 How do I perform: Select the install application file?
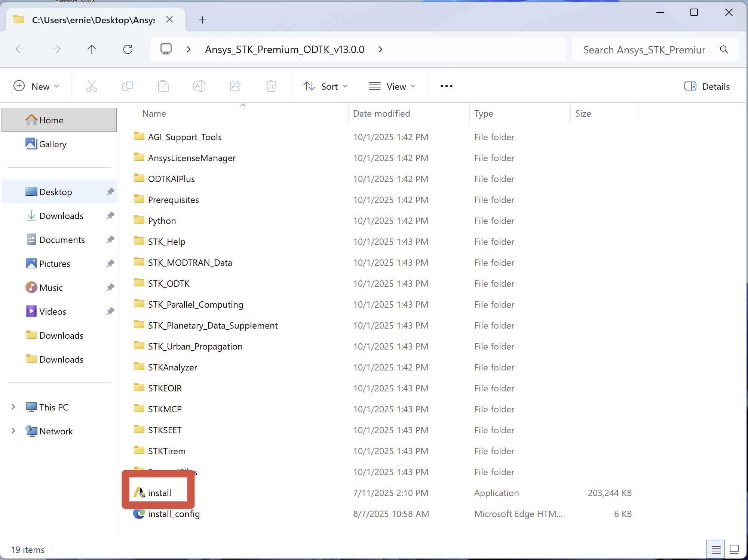coord(159,493)
